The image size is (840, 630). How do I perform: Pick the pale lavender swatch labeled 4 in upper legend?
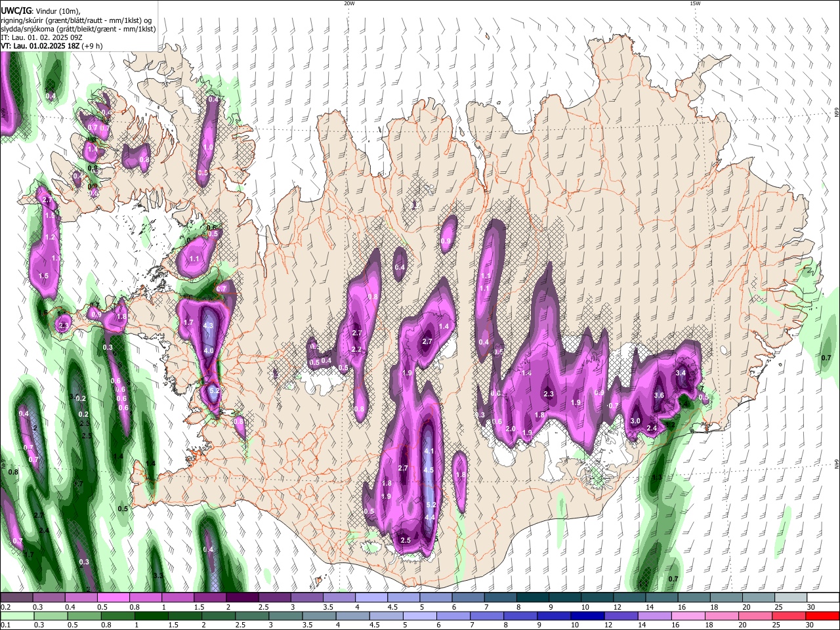[370, 598]
